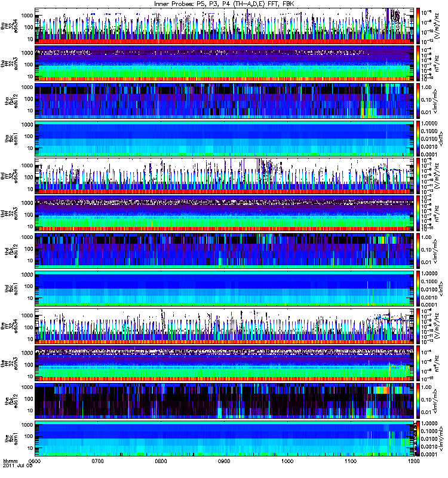Click the 1000 tick label on tha edc34 panel
Screen dimensions: 448x478
tap(27, 16)
